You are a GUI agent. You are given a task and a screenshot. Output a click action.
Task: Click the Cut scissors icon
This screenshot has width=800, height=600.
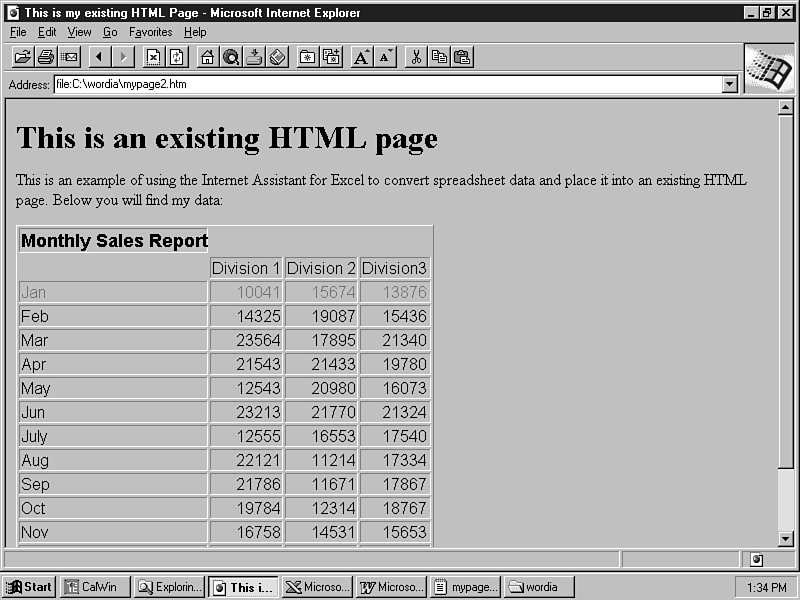416,57
